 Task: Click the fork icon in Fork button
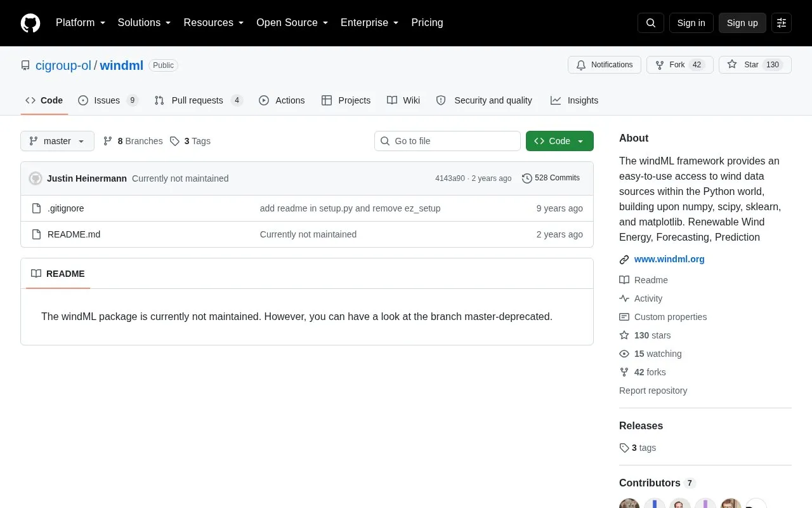coord(660,65)
